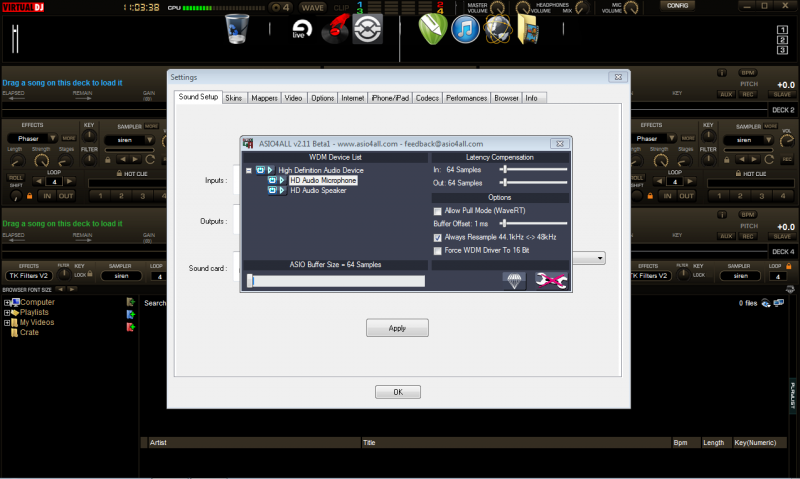Viewport: 800px width, 479px height.
Task: Open the CorelDRAW green pen dock icon
Action: tap(431, 29)
